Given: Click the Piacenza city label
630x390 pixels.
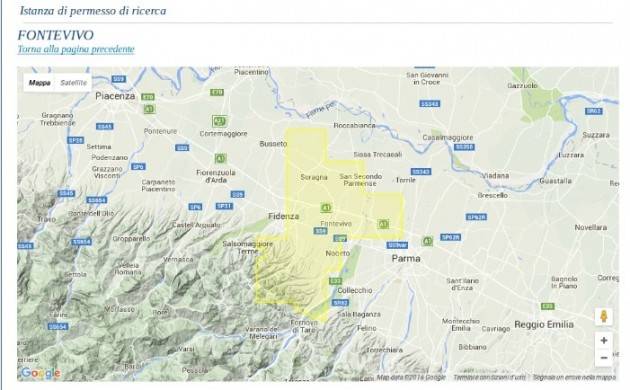Looking at the screenshot, I should pos(115,96).
